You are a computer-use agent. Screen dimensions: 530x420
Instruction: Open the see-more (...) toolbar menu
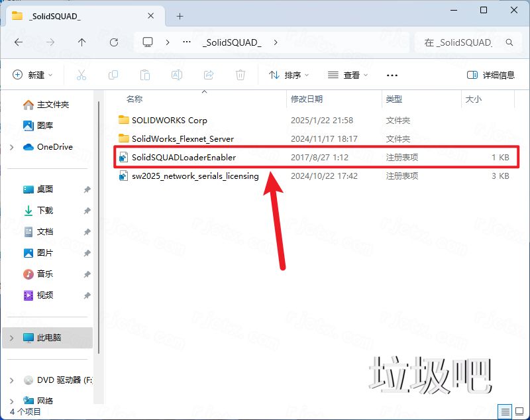pyautogui.click(x=392, y=75)
